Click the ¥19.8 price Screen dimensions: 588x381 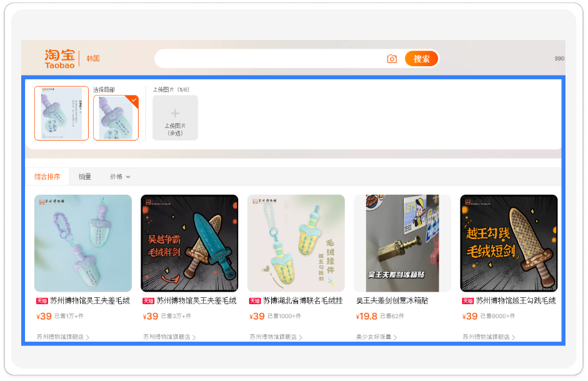click(x=366, y=316)
